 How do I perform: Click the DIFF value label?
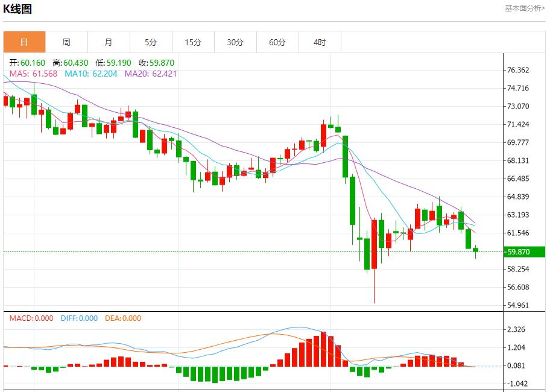pyautogui.click(x=79, y=318)
